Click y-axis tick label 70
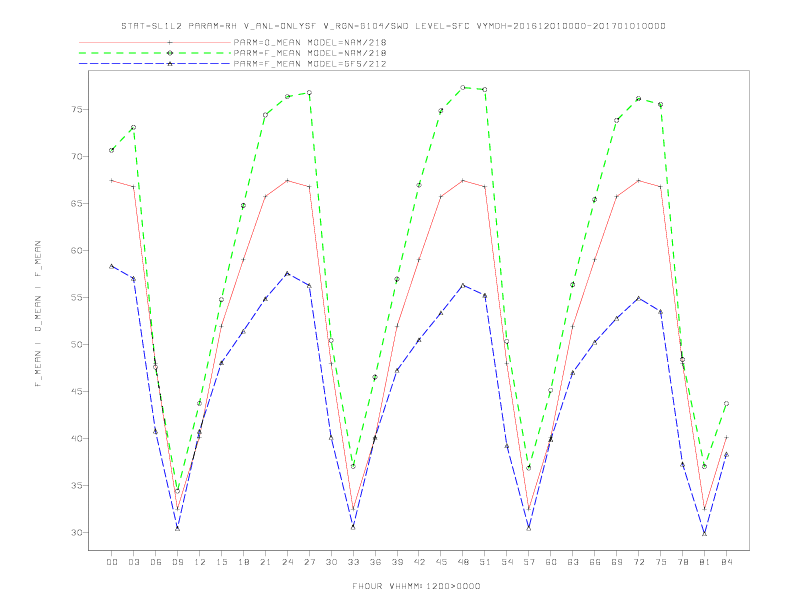Viewport: 792px width, 612px height. tap(77, 157)
